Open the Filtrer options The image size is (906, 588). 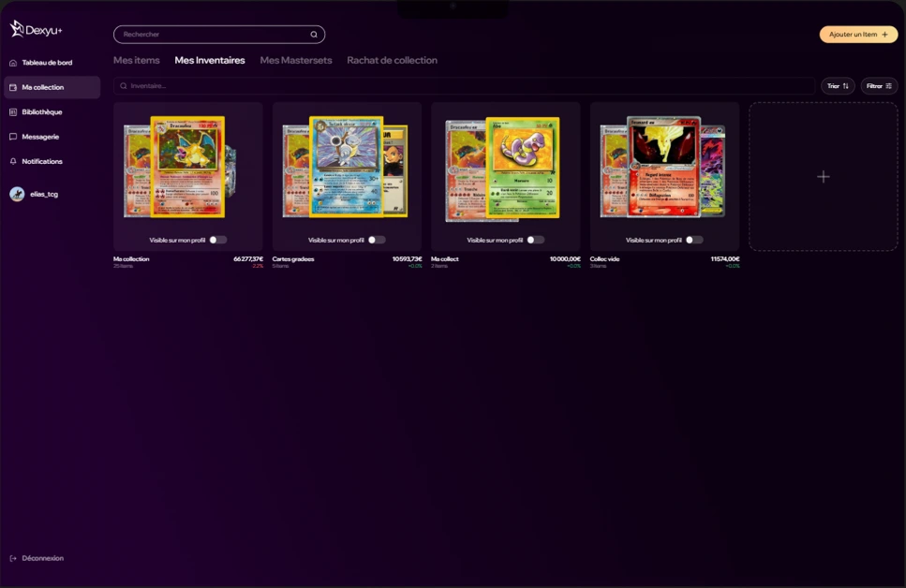click(x=880, y=86)
